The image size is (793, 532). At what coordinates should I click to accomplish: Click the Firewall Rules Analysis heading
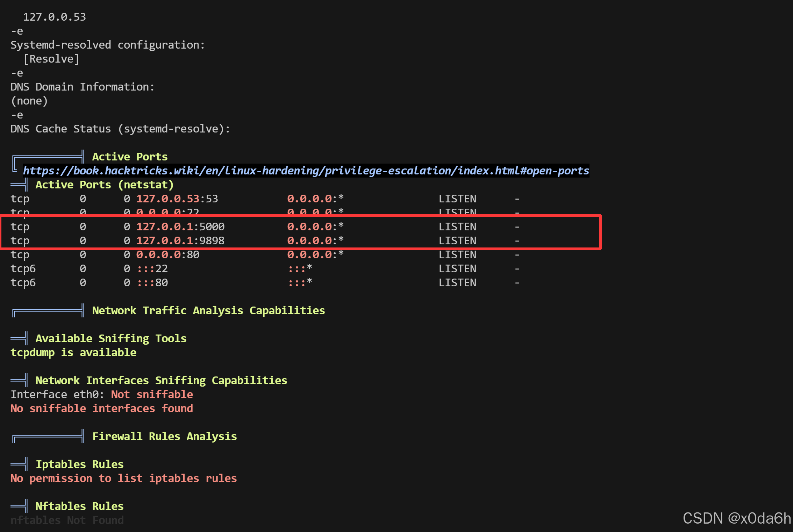(164, 436)
